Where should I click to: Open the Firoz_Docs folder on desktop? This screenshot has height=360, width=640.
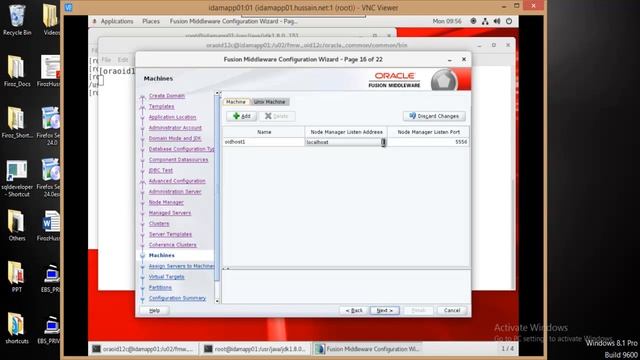(17, 70)
